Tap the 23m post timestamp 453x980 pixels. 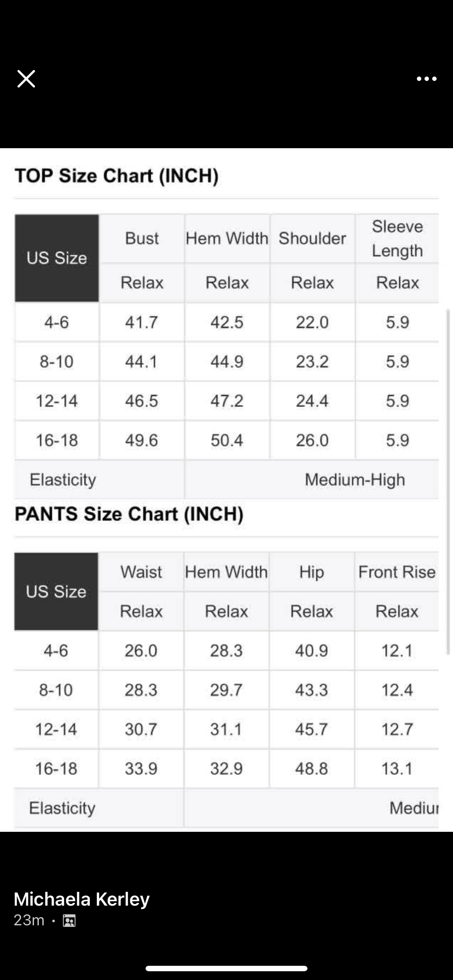pos(29,920)
